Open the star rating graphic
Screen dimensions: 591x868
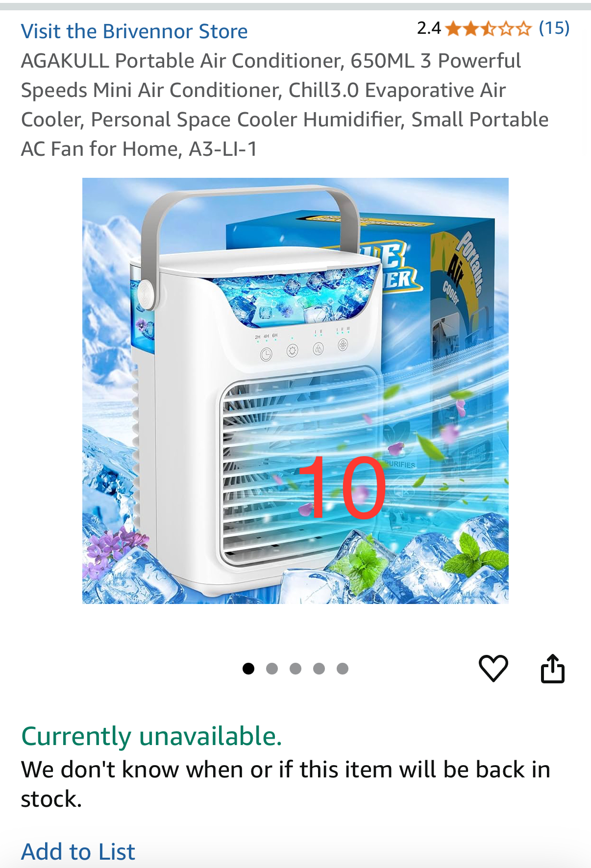pos(489,29)
